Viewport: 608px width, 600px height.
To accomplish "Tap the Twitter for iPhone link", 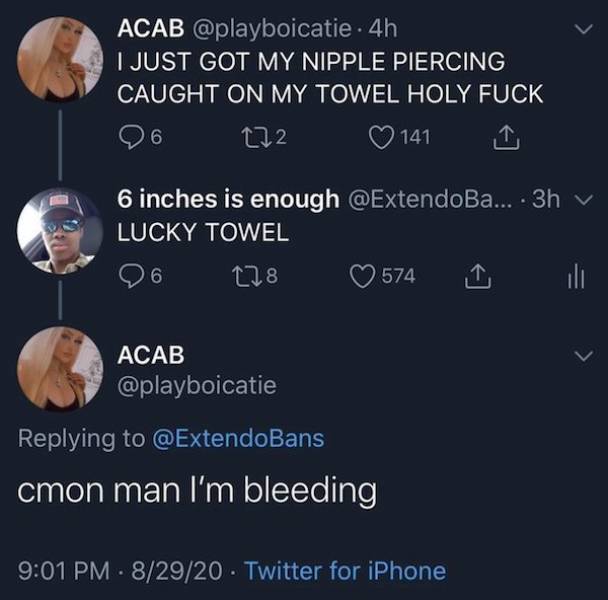I will [345, 571].
